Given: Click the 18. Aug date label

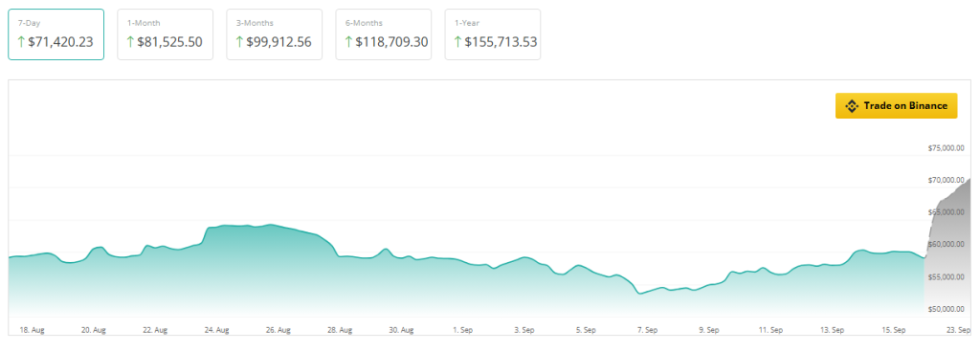Looking at the screenshot, I should pos(33,329).
